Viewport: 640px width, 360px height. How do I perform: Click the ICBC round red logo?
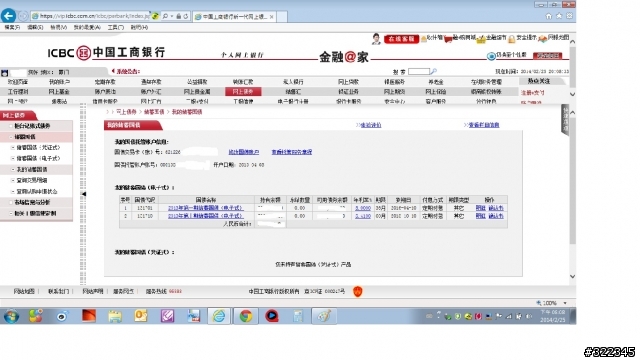coord(83,53)
